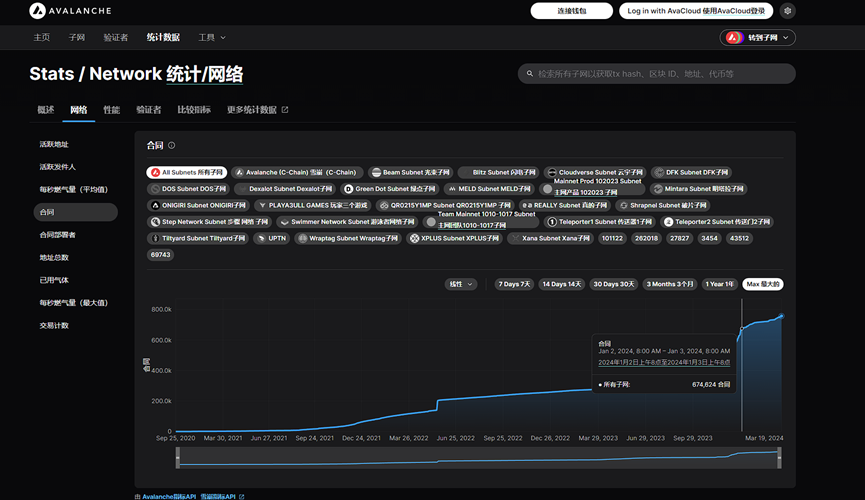Expand the 工具 navigation menu
Image resolution: width=865 pixels, height=500 pixels.
point(212,37)
